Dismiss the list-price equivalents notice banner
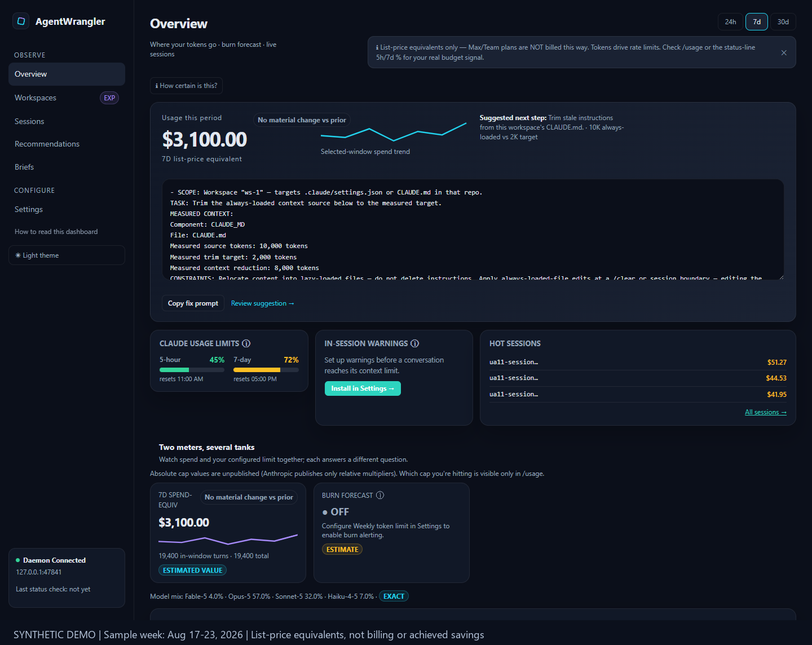 point(784,52)
